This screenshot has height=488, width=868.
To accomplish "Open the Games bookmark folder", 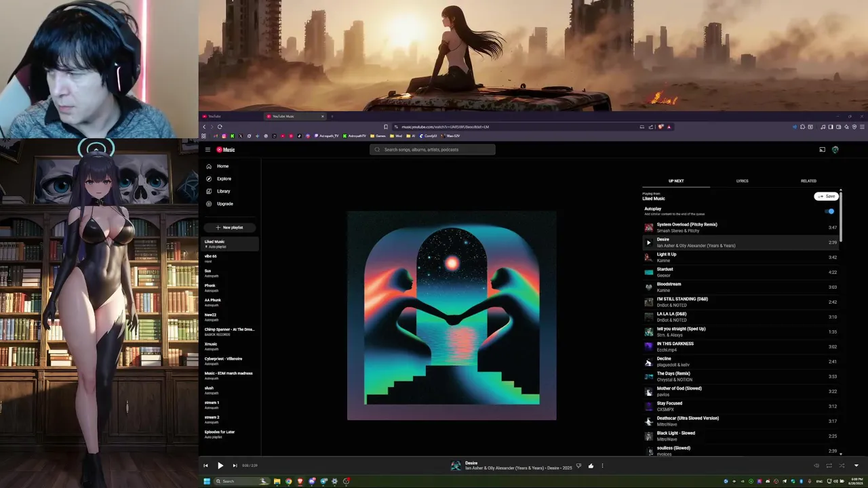I will (378, 136).
